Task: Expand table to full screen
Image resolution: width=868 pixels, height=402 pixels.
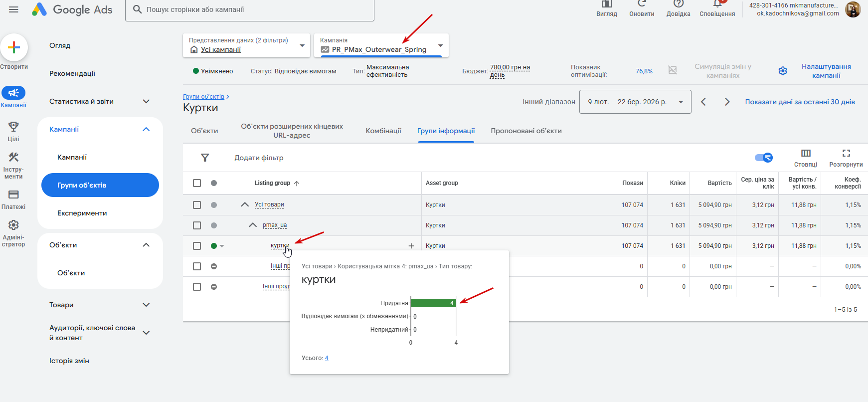Action: (846, 153)
